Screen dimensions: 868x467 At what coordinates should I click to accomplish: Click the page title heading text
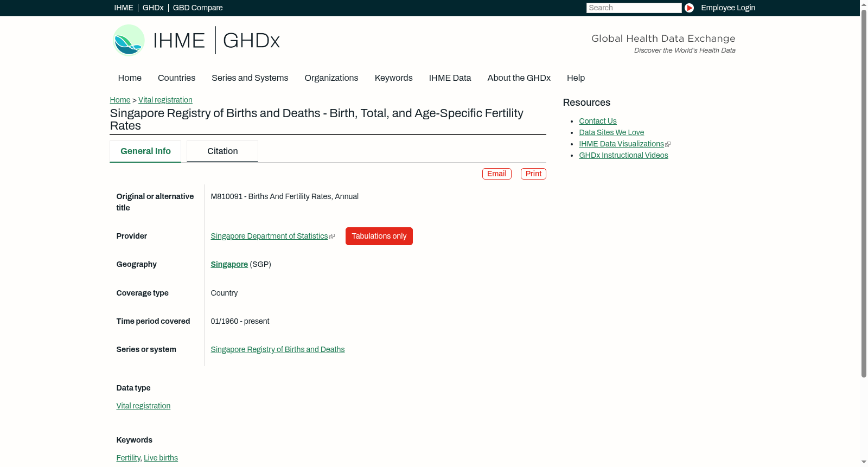(x=317, y=119)
